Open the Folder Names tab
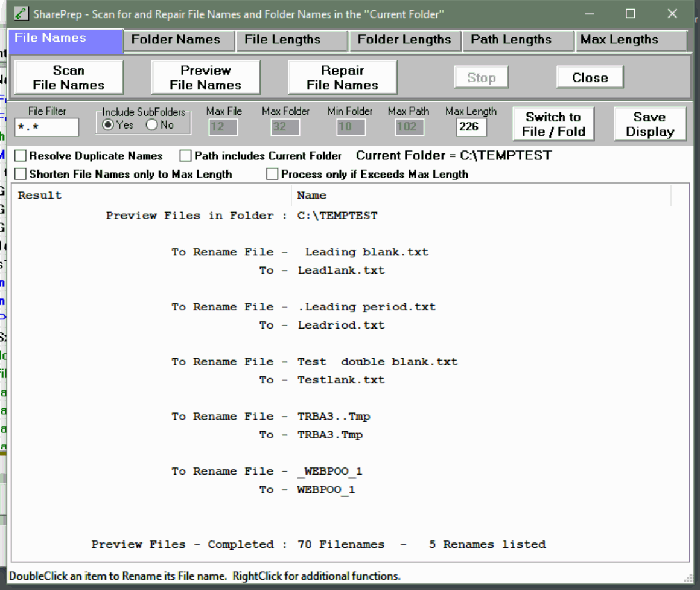The height and width of the screenshot is (590, 700). click(179, 40)
